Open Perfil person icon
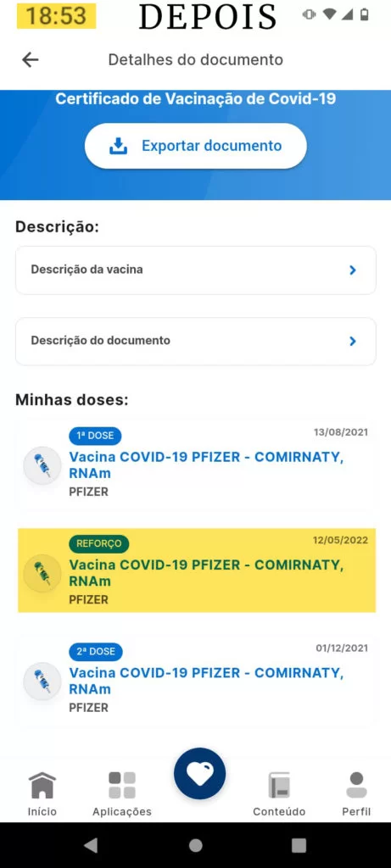This screenshot has height=868, width=391. click(x=356, y=784)
